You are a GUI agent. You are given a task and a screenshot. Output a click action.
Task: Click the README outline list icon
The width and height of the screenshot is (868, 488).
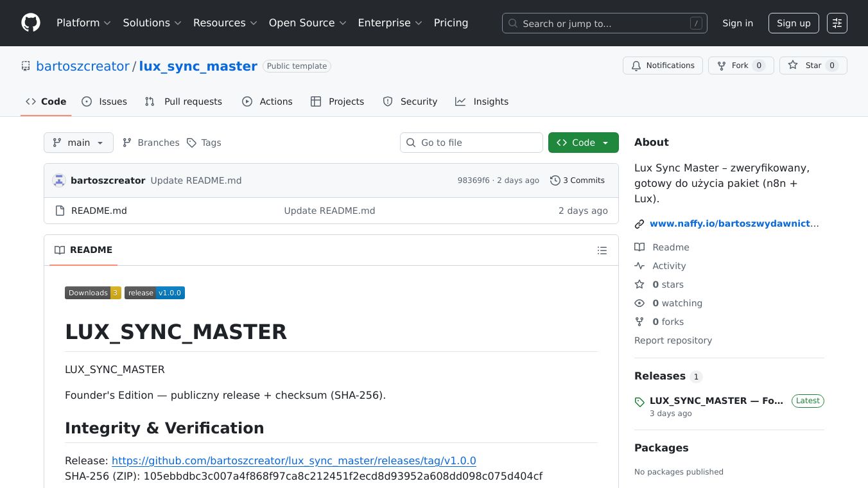(x=602, y=250)
